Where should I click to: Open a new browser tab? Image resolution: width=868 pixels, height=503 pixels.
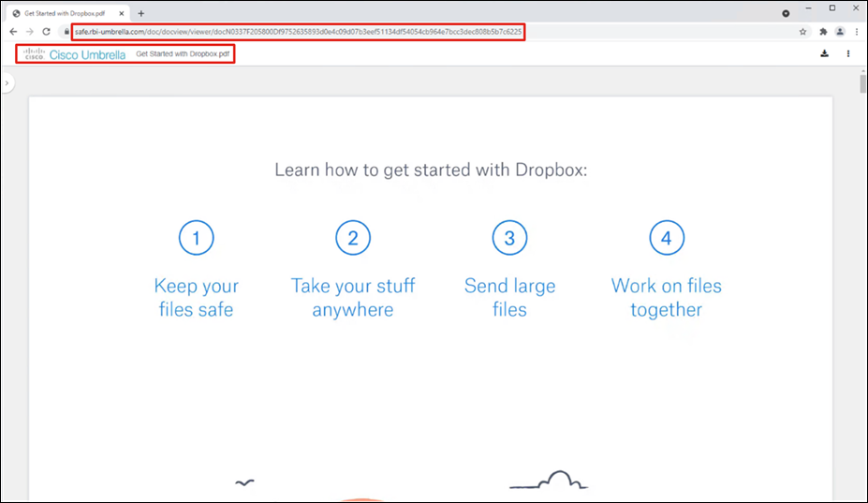click(x=141, y=13)
